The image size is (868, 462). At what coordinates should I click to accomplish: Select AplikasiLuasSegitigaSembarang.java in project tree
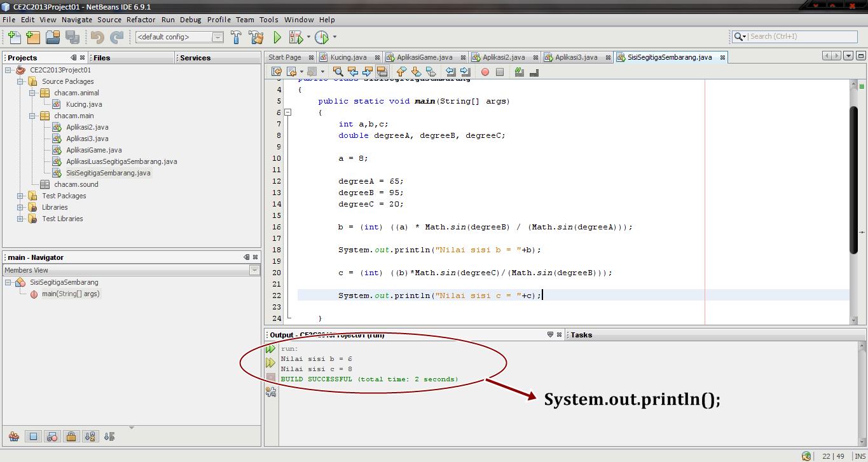[x=121, y=161]
